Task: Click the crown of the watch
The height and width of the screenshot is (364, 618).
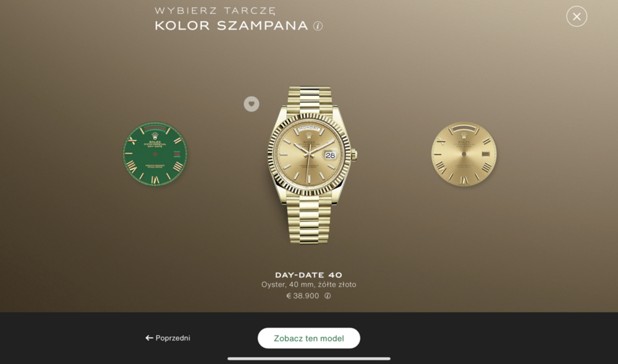Action: 354,154
